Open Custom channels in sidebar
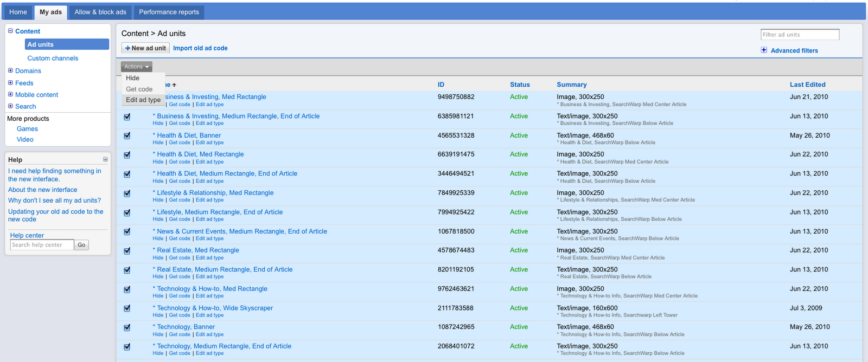The height and width of the screenshot is (362, 868). pyautogui.click(x=53, y=58)
